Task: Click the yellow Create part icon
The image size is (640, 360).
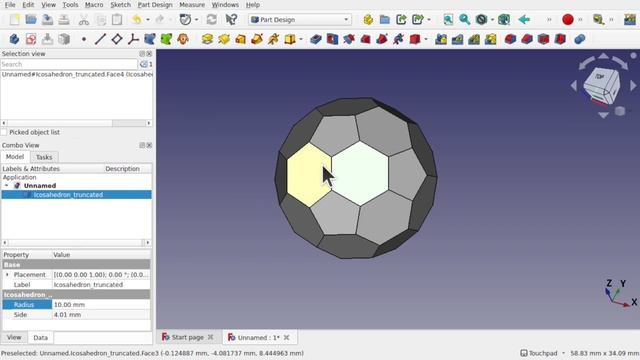Action: coord(368,20)
